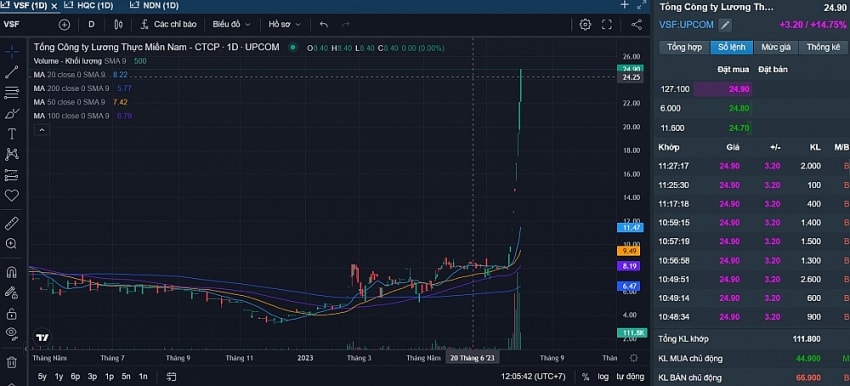Collapse the indicator legend chevron

42,130
